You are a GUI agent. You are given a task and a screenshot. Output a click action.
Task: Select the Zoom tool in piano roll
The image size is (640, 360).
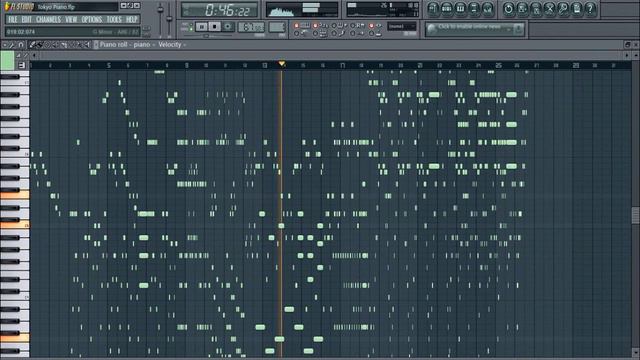[79, 44]
